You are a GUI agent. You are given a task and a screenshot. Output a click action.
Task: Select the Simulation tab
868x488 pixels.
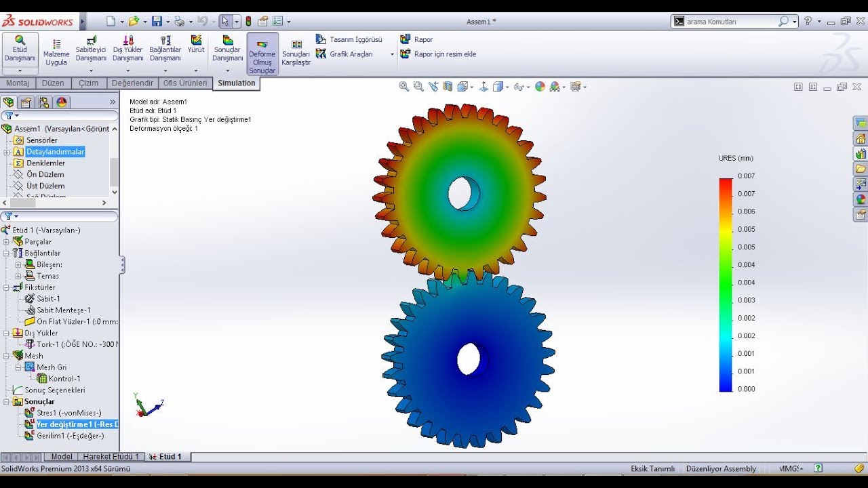237,83
